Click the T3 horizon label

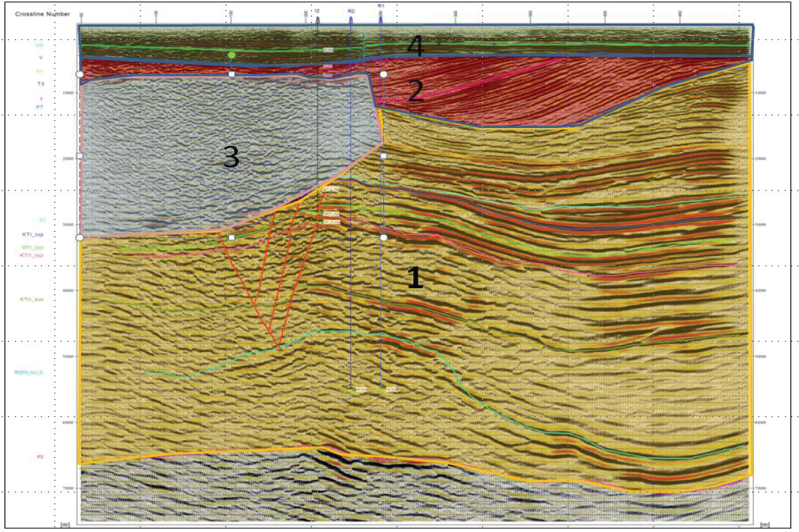40,84
